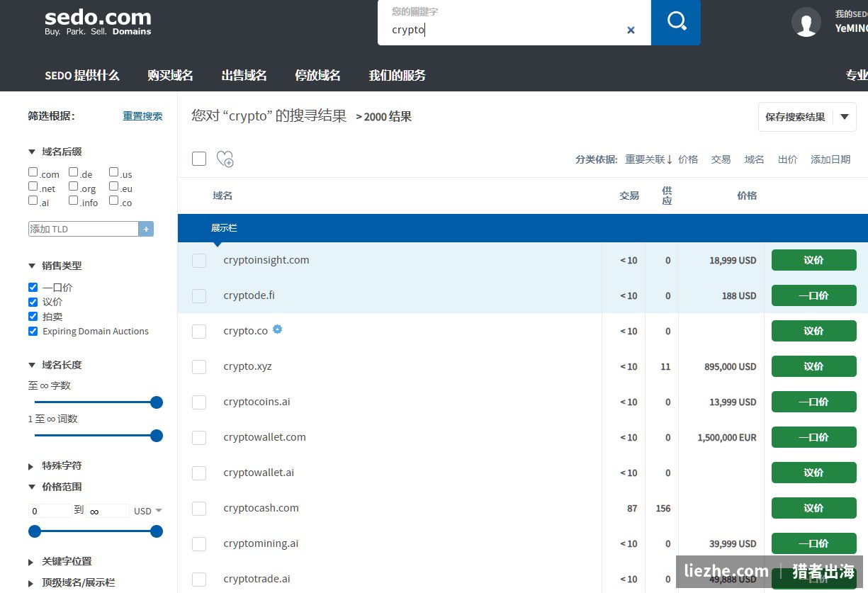Image resolution: width=868 pixels, height=593 pixels.
Task: Select the crypto.xyz row checkbox
Action: 199,366
